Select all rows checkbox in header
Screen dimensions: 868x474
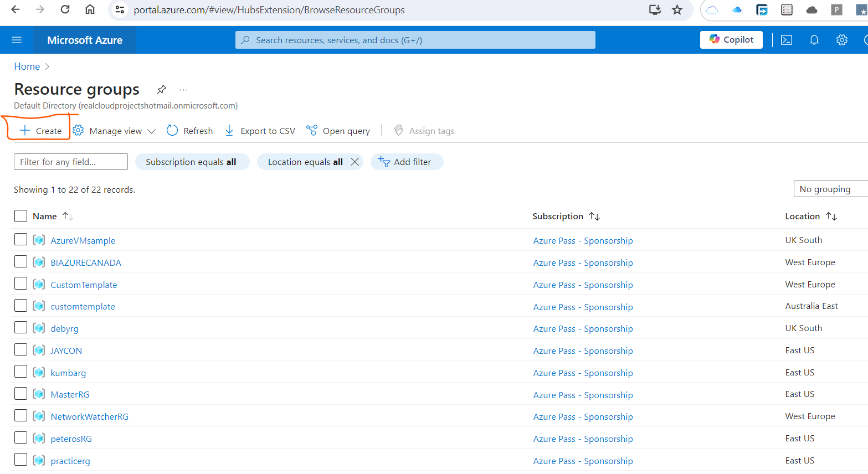click(20, 216)
